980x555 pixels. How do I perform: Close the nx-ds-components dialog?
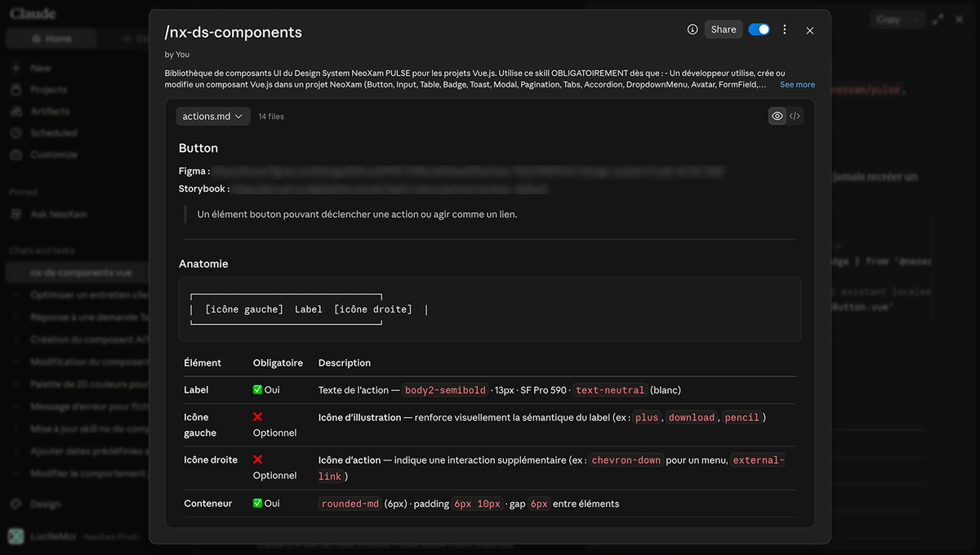click(810, 30)
